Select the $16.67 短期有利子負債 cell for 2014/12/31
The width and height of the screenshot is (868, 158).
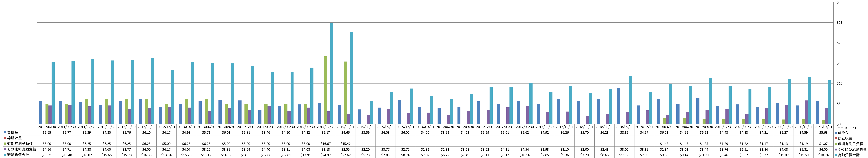(326, 144)
